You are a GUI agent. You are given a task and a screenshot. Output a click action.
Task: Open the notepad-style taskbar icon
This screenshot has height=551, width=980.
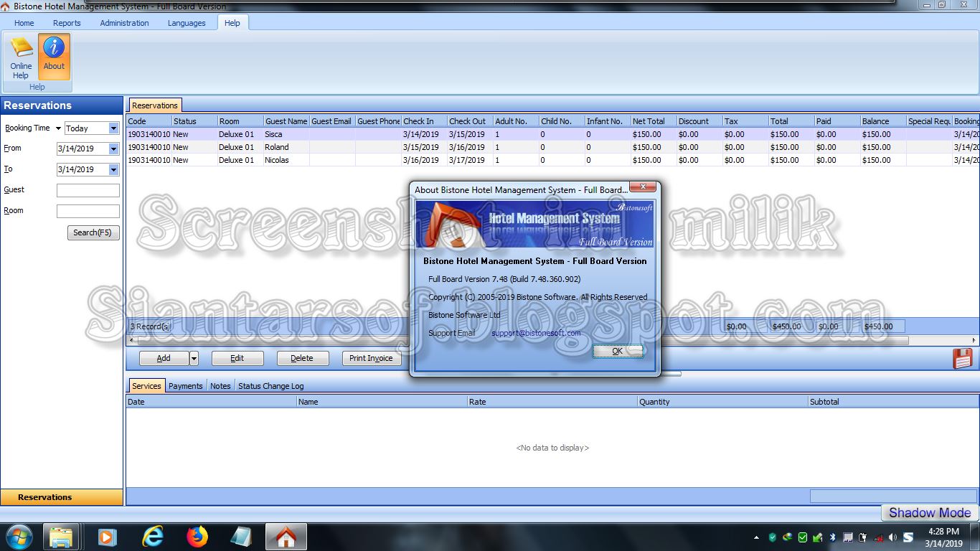pyautogui.click(x=241, y=537)
